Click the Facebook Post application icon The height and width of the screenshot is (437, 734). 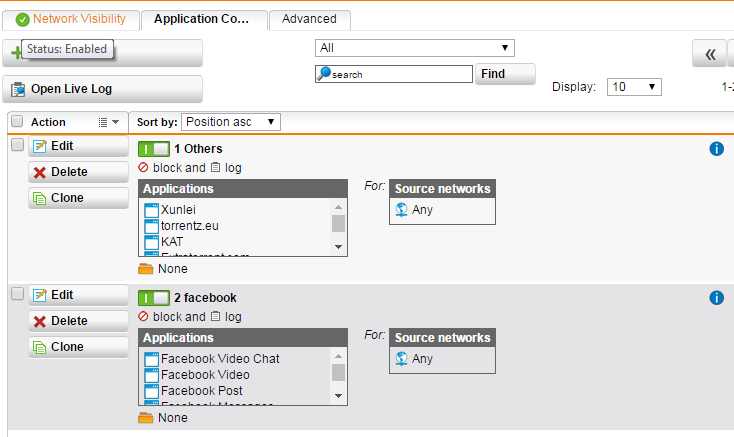click(x=151, y=391)
